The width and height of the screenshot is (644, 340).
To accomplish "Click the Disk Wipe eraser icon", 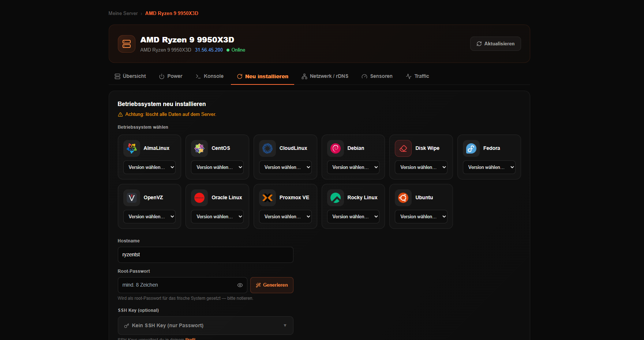I will [x=403, y=148].
